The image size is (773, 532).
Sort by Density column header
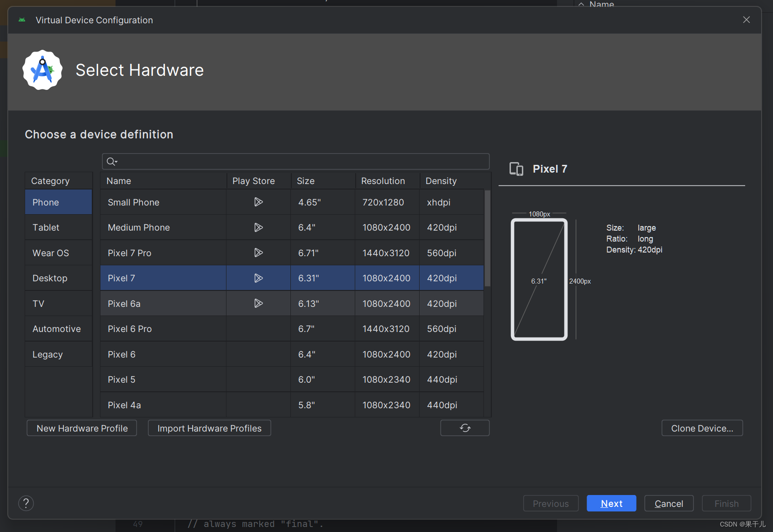[x=455, y=181]
